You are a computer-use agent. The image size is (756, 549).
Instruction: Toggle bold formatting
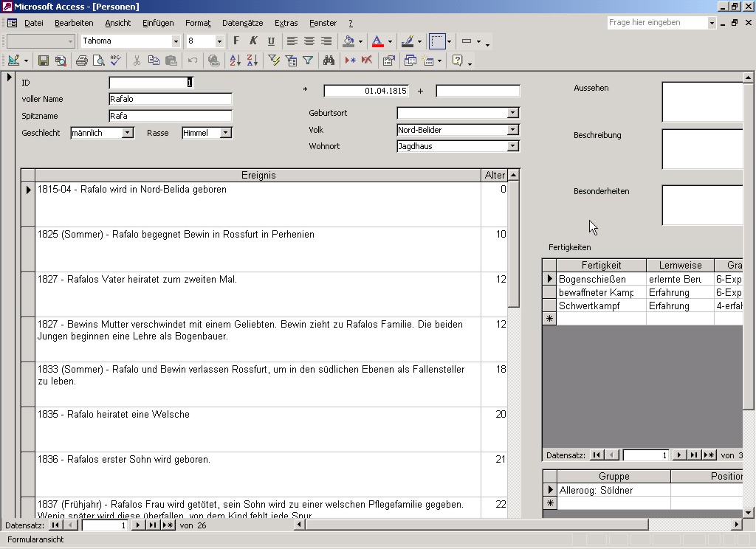tap(236, 41)
